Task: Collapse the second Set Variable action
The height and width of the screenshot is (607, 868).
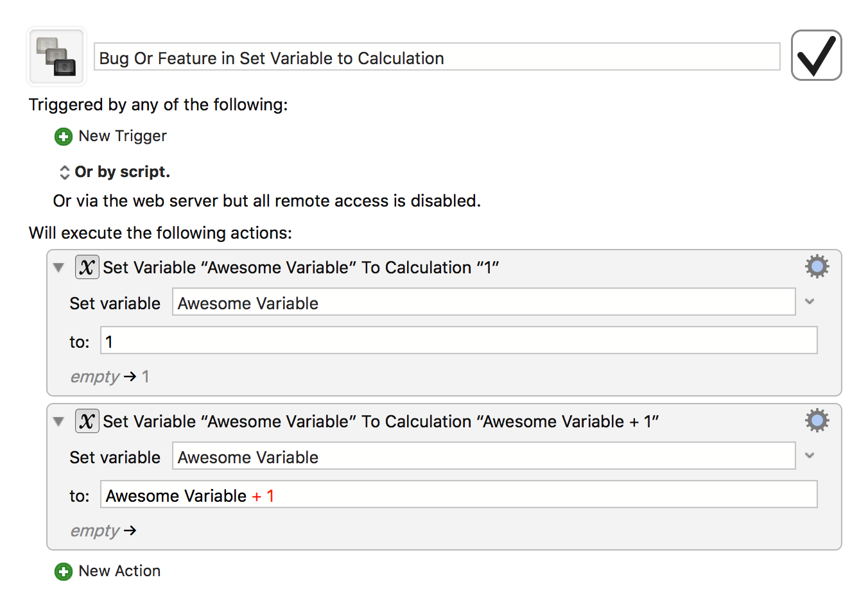Action: point(58,422)
